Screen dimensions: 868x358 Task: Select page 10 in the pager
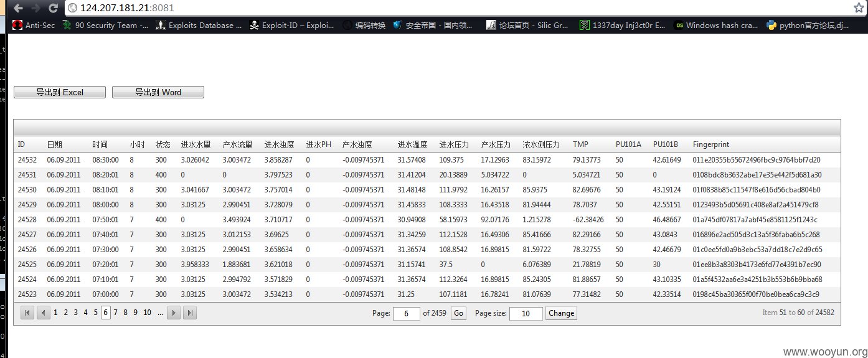click(x=147, y=313)
